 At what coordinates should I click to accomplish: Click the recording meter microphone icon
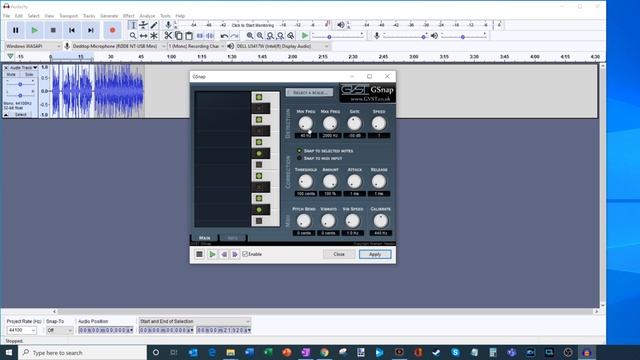pyautogui.click(x=168, y=25)
